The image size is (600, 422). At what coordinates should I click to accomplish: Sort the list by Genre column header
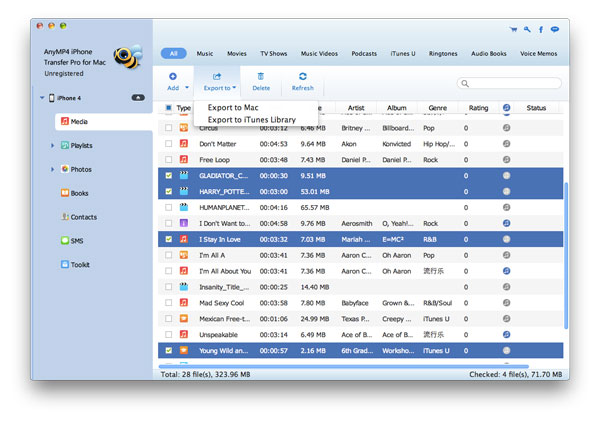click(x=436, y=108)
